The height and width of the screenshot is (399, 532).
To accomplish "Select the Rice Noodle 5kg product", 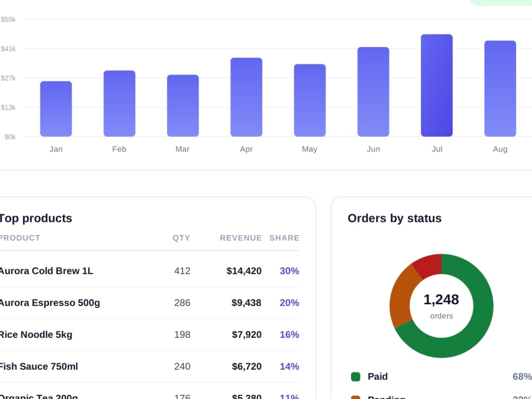I will pos(36,335).
